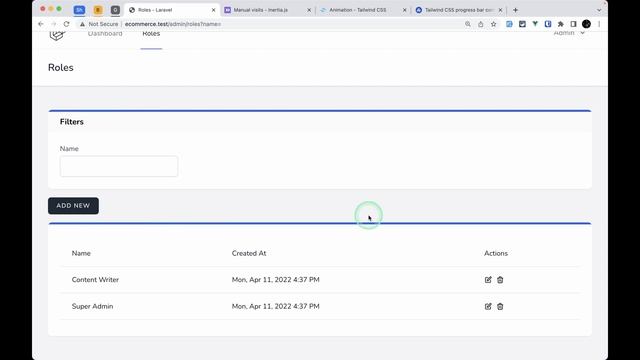Image resolution: width=640 pixels, height=360 pixels.
Task: Select the Content Writer name cell
Action: (x=95, y=280)
